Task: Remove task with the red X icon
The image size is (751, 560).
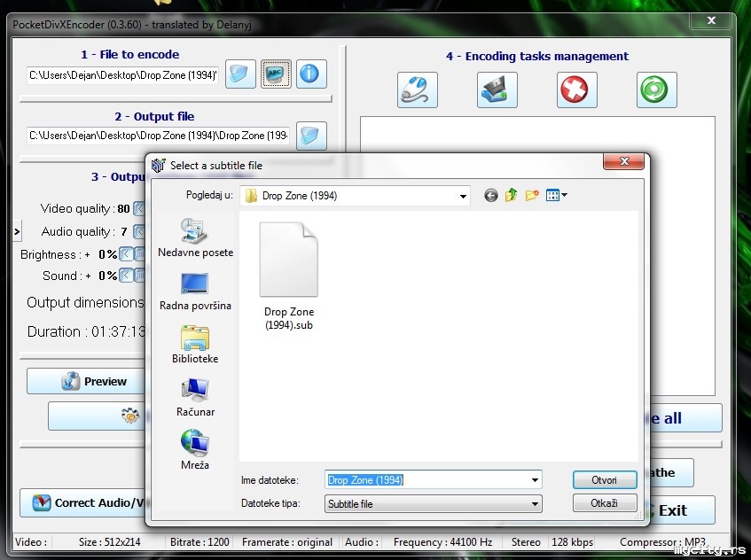Action: (x=576, y=90)
